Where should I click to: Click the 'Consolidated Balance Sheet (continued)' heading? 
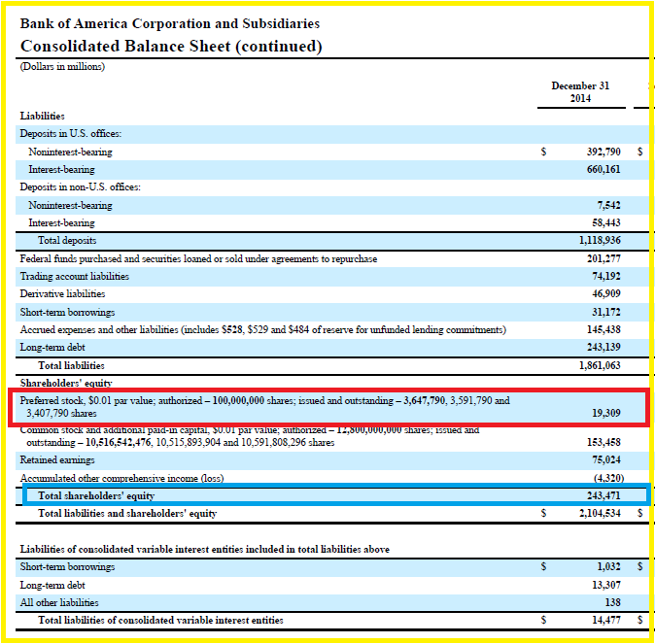[171, 47]
